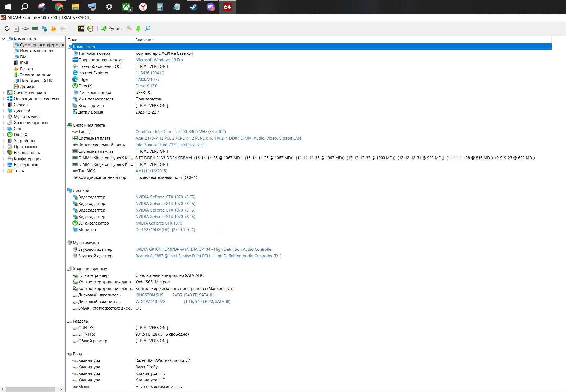Open the Электропитание tree item

coord(35,75)
